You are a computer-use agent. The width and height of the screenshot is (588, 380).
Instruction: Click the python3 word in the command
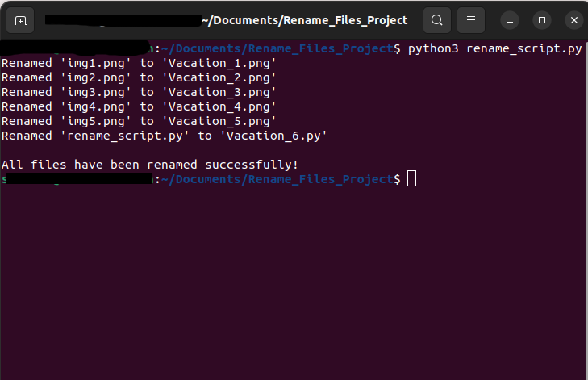click(433, 49)
